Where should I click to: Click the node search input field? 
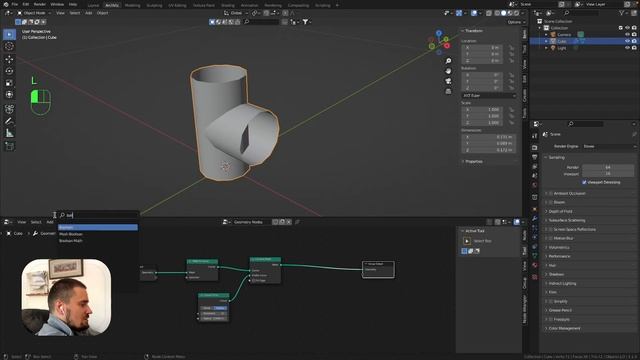(x=98, y=215)
